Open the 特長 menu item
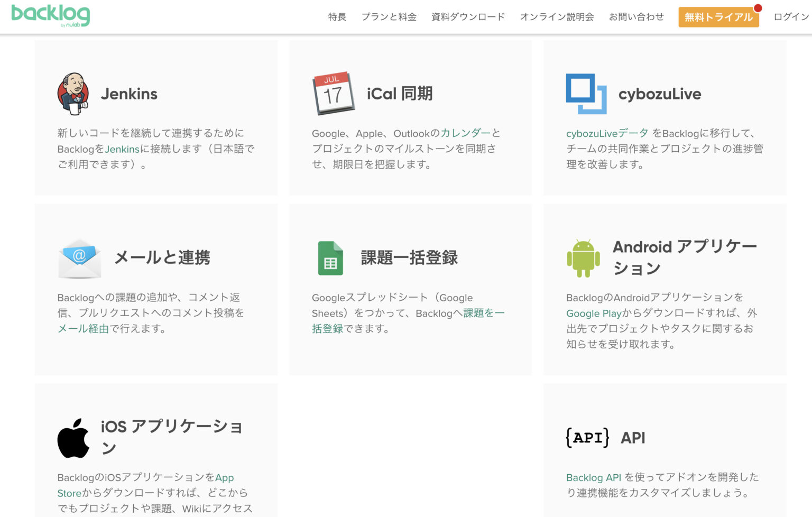This screenshot has width=812, height=517. [337, 17]
